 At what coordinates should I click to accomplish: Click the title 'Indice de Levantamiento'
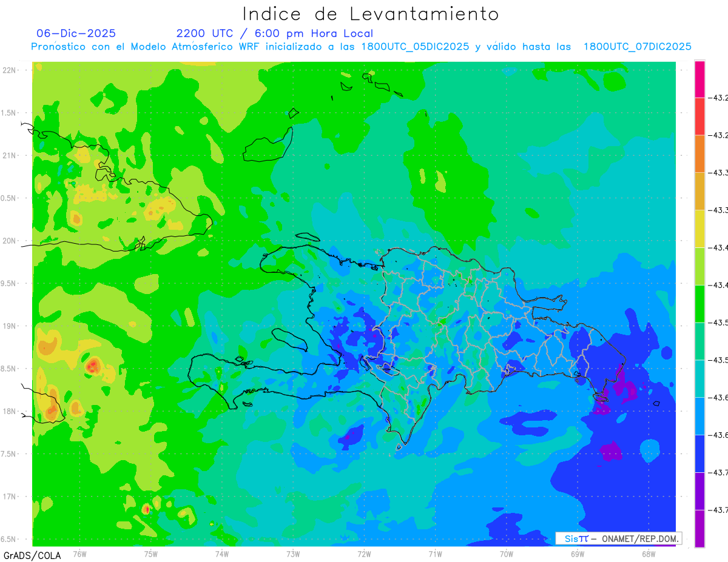point(371,14)
